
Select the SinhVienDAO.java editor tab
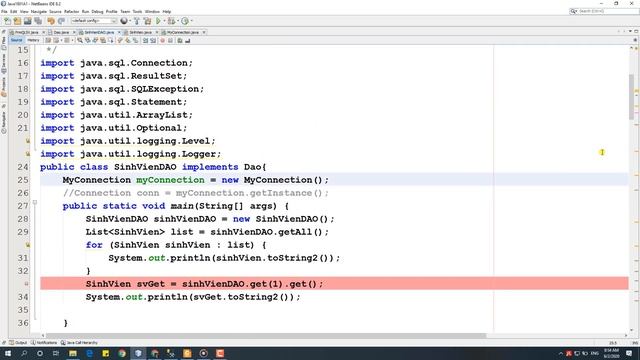[98, 32]
